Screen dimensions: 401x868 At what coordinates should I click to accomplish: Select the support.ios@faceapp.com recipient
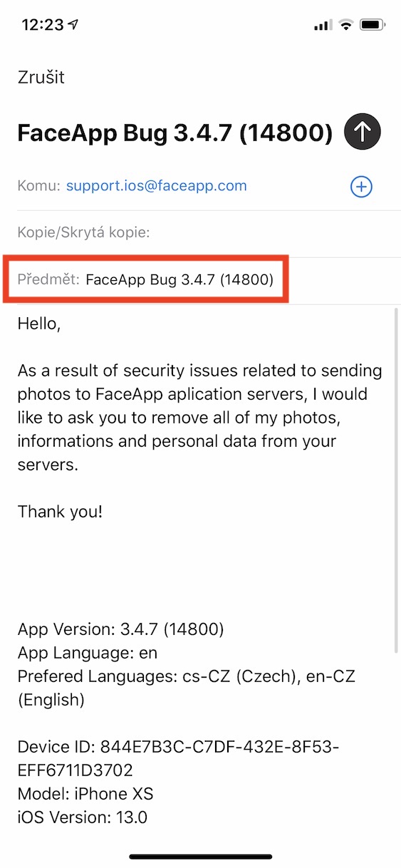click(157, 186)
